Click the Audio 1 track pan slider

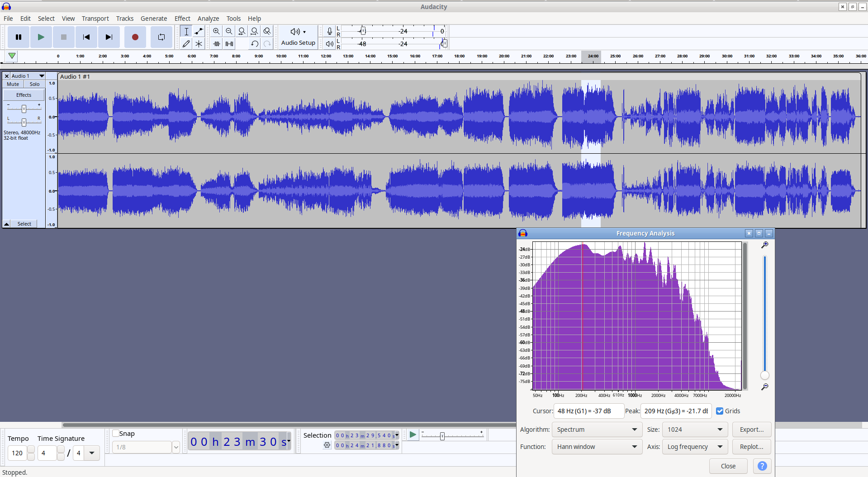tap(24, 122)
